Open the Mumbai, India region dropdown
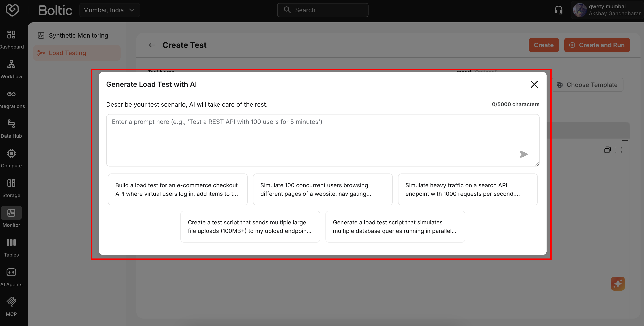 pyautogui.click(x=109, y=10)
